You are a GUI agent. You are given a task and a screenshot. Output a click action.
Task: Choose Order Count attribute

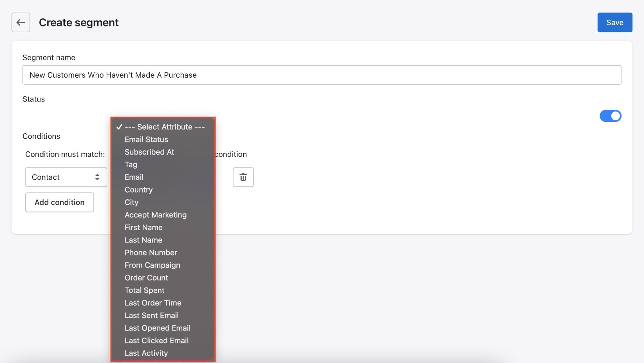[163, 277]
